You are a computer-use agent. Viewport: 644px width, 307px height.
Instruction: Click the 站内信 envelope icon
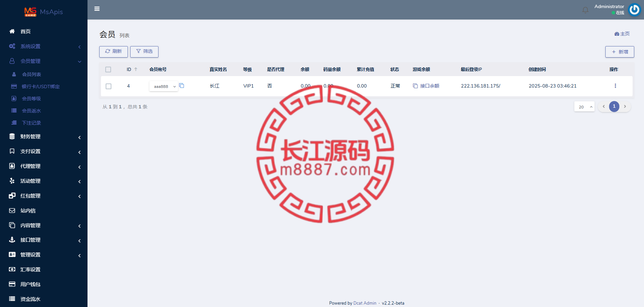coord(12,210)
